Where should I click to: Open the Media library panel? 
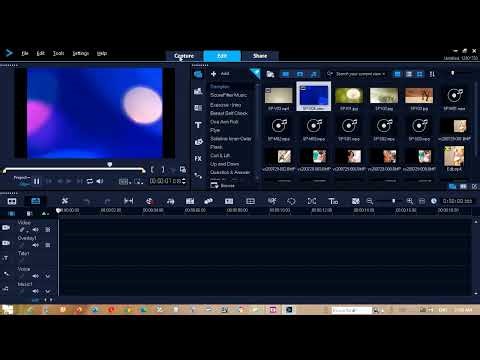[x=198, y=74]
